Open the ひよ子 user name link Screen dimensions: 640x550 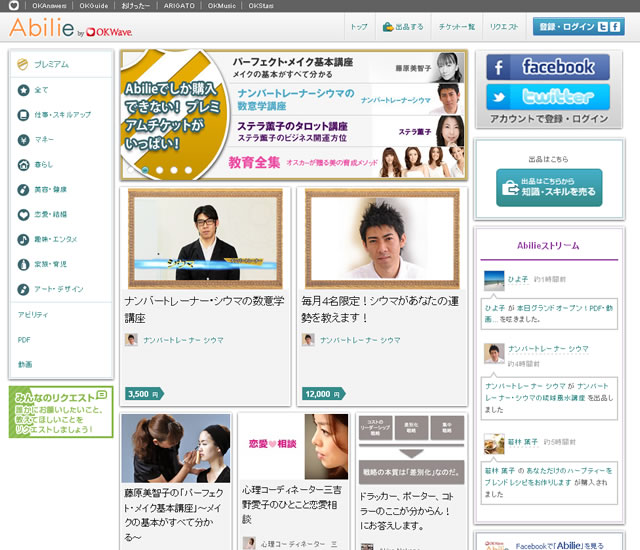click(x=518, y=279)
